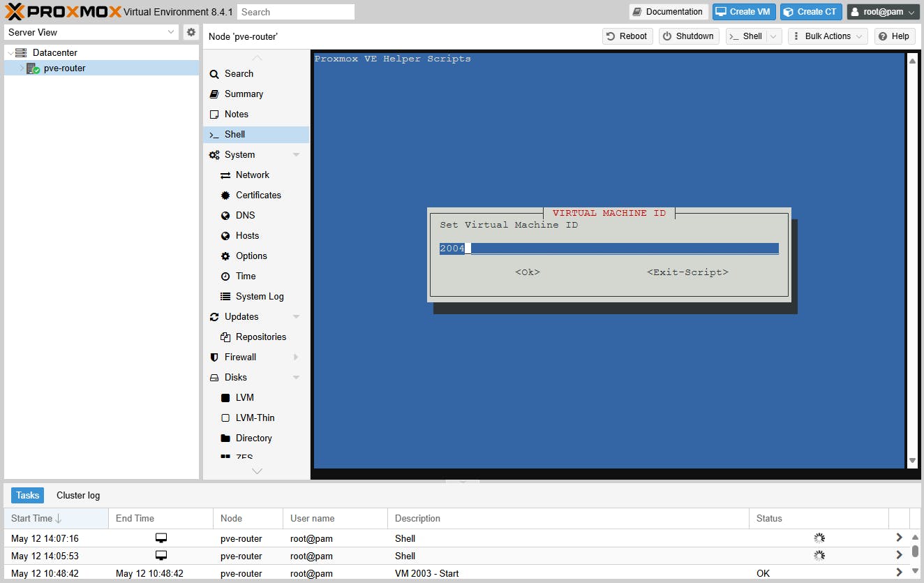
Task: Open the Certificates panel
Action: pyautogui.click(x=224, y=195)
